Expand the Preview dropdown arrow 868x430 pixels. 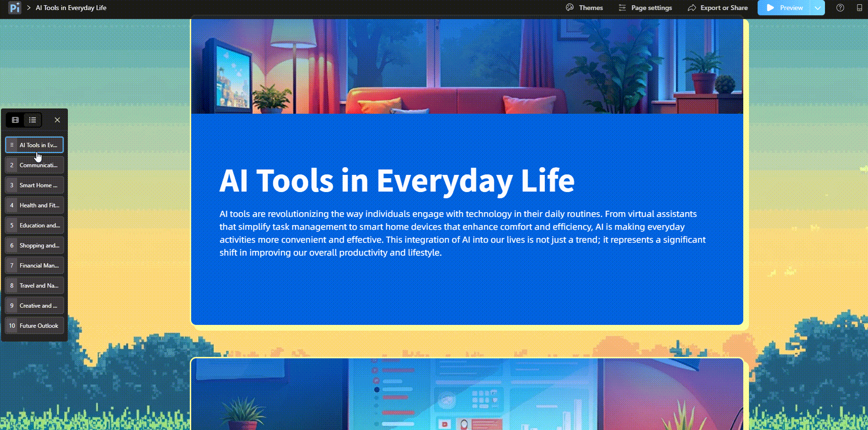tap(818, 8)
